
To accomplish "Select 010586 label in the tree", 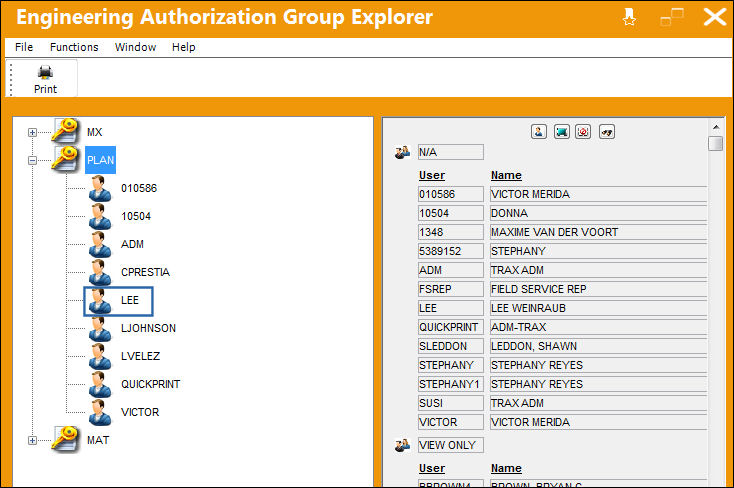I will coord(139,188).
